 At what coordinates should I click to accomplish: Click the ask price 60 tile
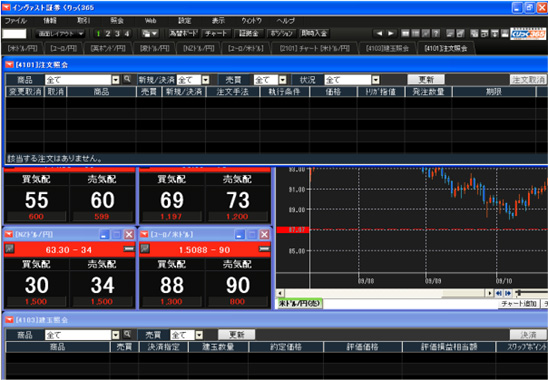coord(102,200)
